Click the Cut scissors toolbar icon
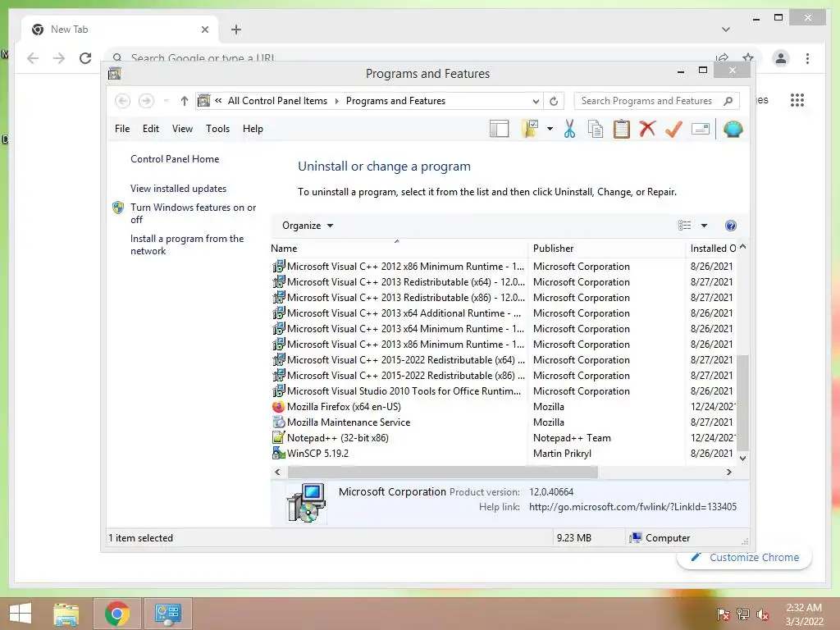Viewport: 840px width, 630px height. pyautogui.click(x=569, y=129)
